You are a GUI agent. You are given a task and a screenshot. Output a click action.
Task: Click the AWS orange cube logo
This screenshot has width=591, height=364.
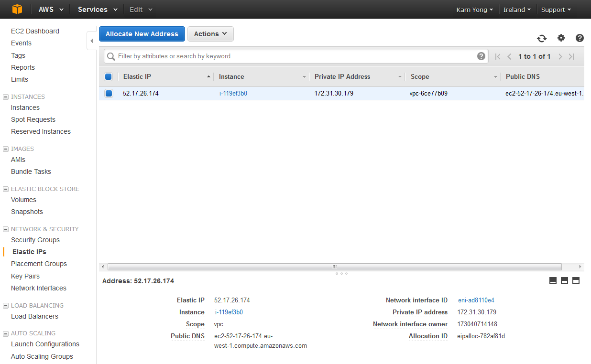coord(17,10)
